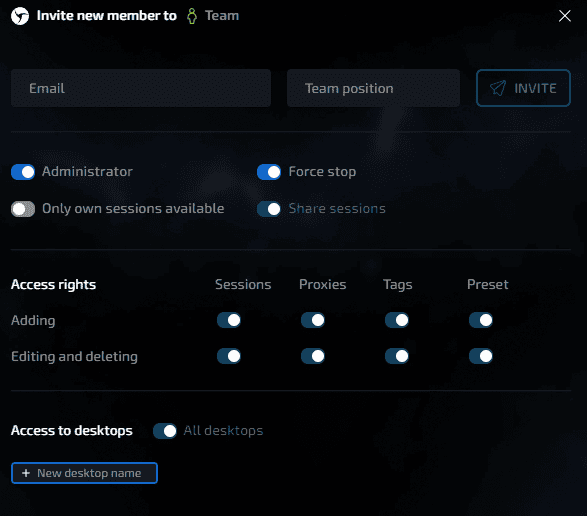Toggle Editing and deleting for Proxies
The image size is (587, 516).
(x=313, y=356)
